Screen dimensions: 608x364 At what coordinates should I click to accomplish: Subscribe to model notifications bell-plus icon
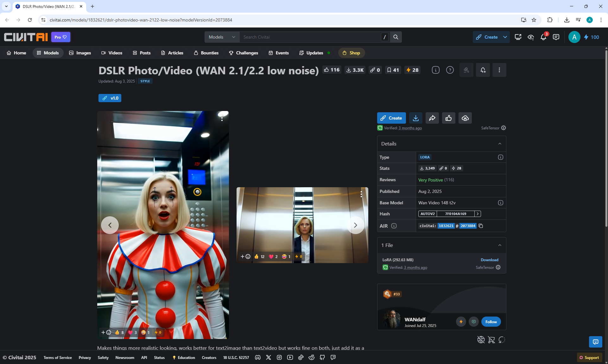pos(483,70)
